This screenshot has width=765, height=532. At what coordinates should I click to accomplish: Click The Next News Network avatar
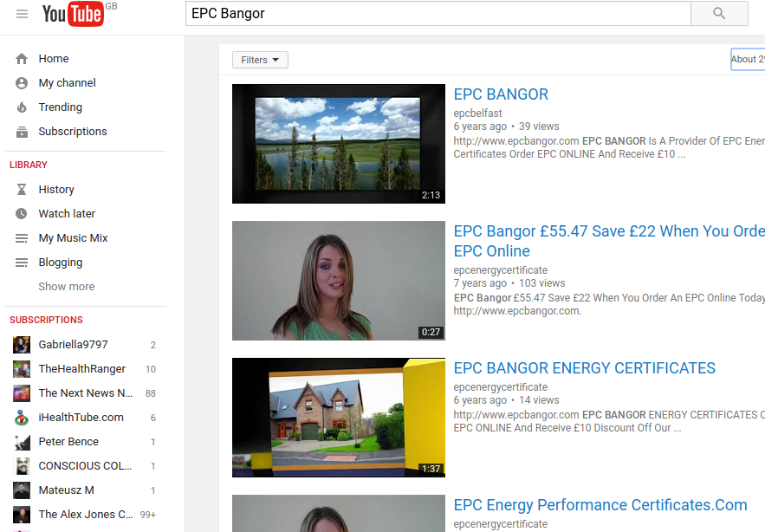(x=22, y=393)
